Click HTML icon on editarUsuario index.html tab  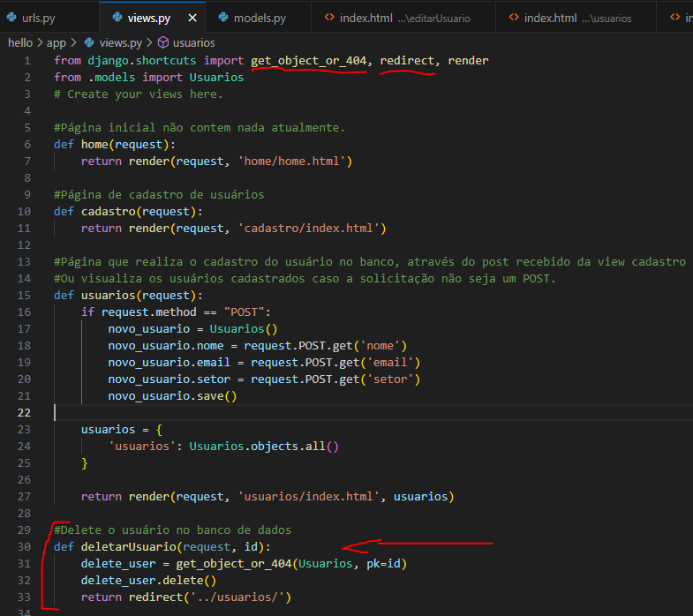pos(329,18)
